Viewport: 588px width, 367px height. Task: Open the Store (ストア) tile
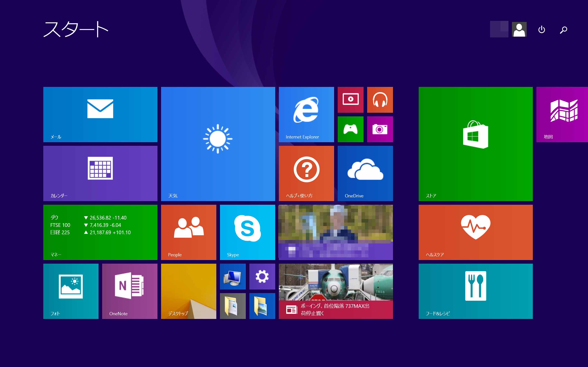click(x=475, y=144)
